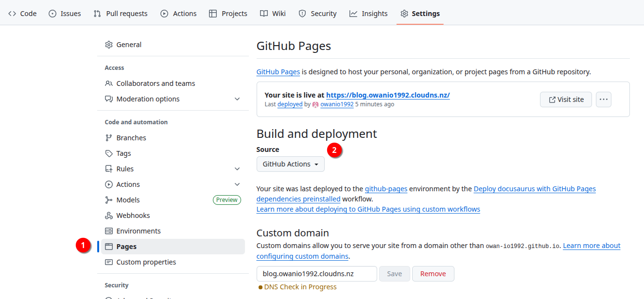Open the blog.owanio1992.cloudns.nz live site link

(388, 95)
